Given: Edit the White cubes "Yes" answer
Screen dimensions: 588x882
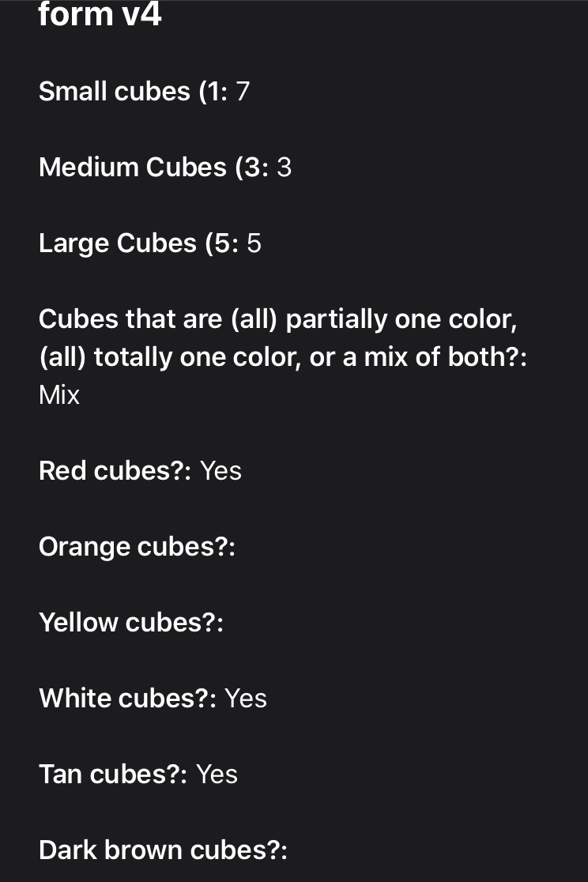Looking at the screenshot, I should 246,699.
